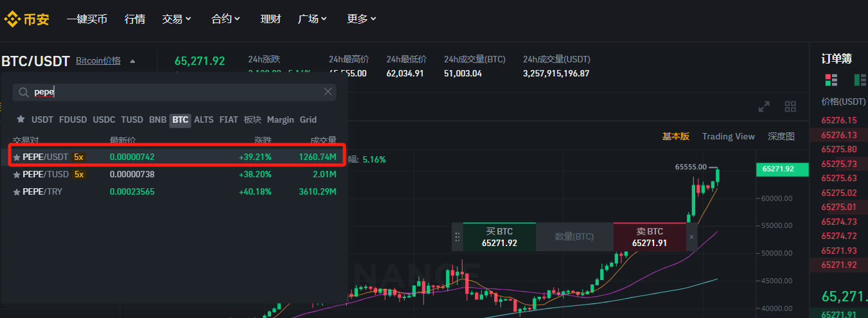Click order book ask price 65276.15
Image resolution: width=868 pixels, height=318 pixels.
tap(839, 120)
